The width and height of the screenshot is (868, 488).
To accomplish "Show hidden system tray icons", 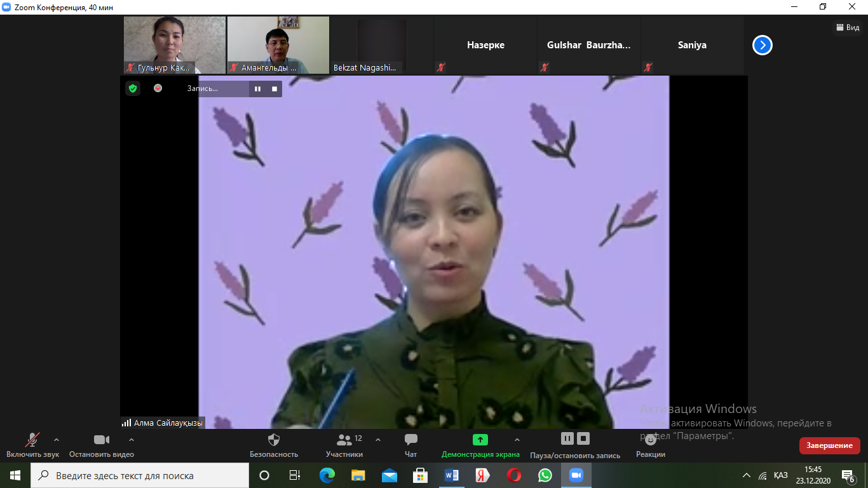I will (747, 475).
